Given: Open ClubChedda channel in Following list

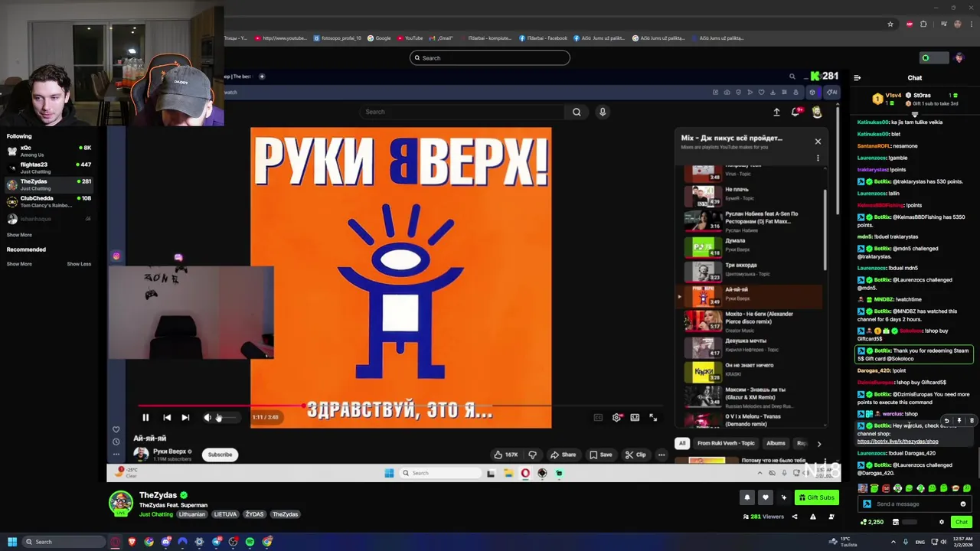Looking at the screenshot, I should pyautogui.click(x=49, y=201).
